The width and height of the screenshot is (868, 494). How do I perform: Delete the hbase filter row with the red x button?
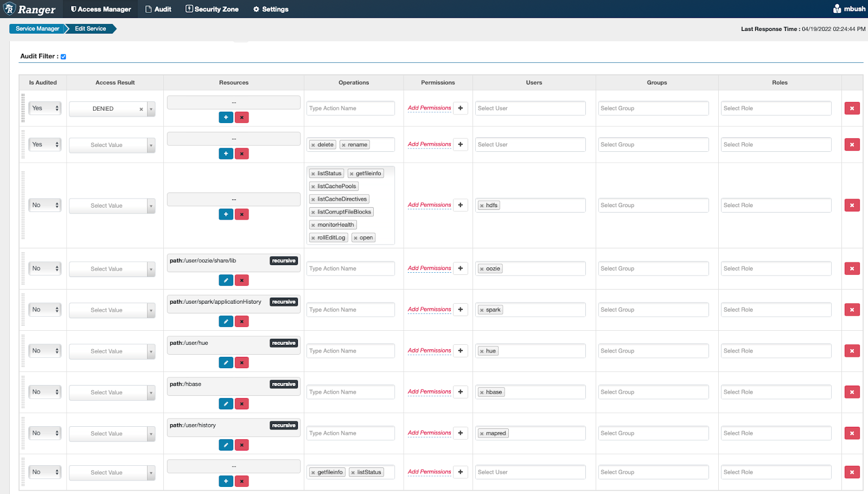852,392
